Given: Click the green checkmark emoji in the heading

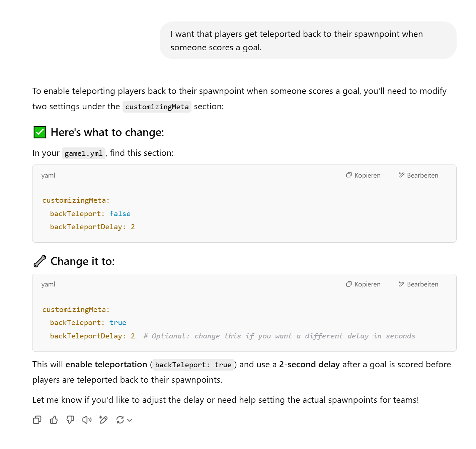Looking at the screenshot, I should [x=40, y=132].
